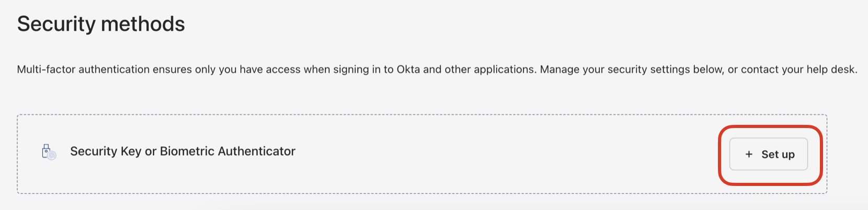The image size is (868, 210).
Task: Click the "Multi-factor authentication" text
Action: pos(83,69)
